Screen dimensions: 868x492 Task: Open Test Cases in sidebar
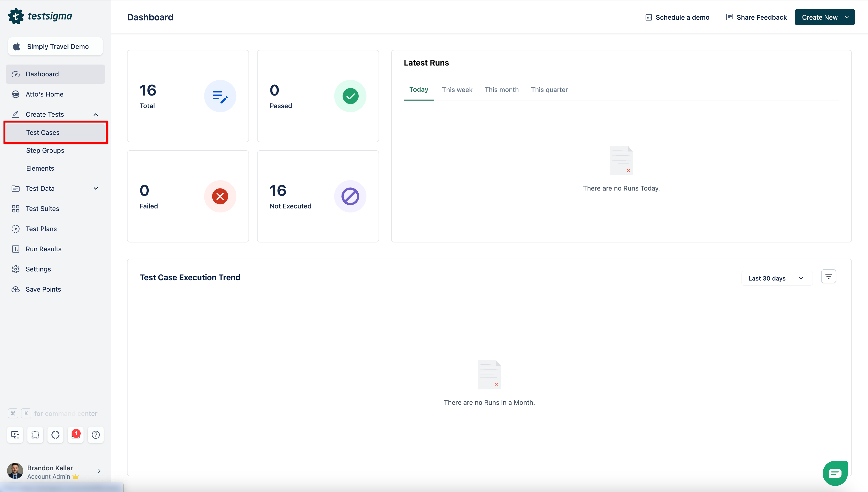[43, 133]
